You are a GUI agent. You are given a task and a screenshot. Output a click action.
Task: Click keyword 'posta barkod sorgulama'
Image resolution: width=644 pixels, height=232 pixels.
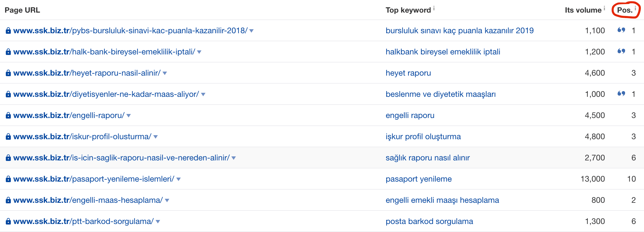[x=429, y=221]
